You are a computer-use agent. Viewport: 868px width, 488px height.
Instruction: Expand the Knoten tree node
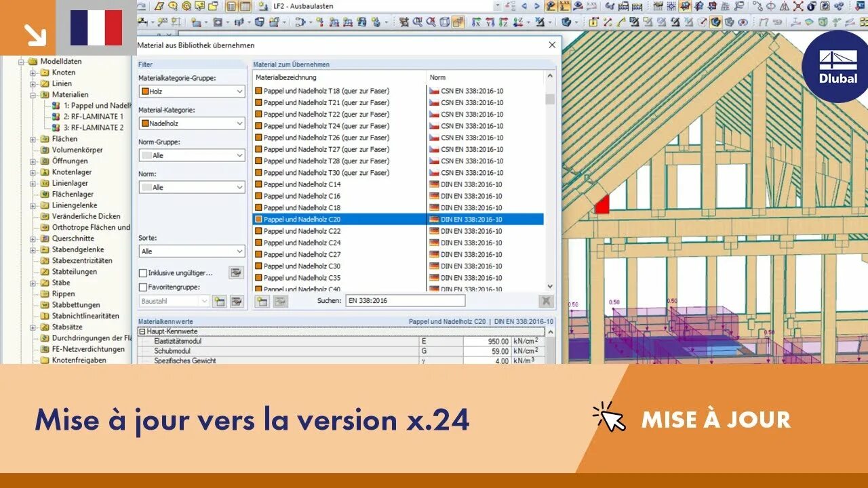click(33, 73)
